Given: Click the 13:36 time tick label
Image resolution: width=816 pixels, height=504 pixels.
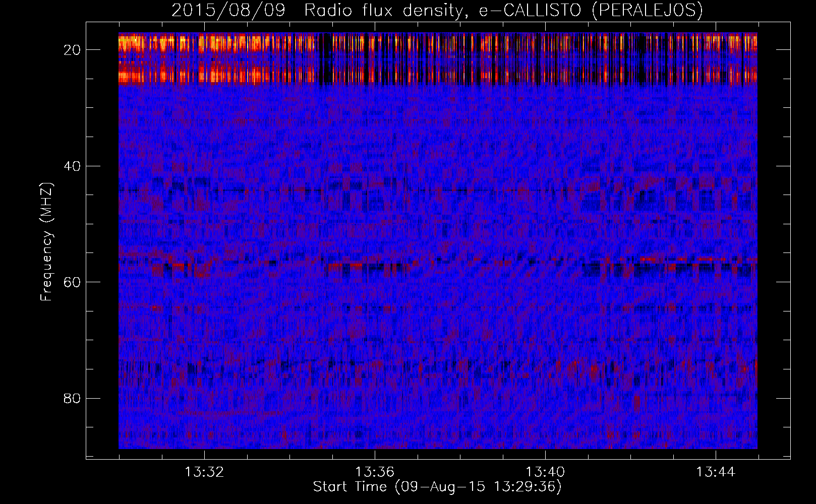Looking at the screenshot, I should (375, 472).
